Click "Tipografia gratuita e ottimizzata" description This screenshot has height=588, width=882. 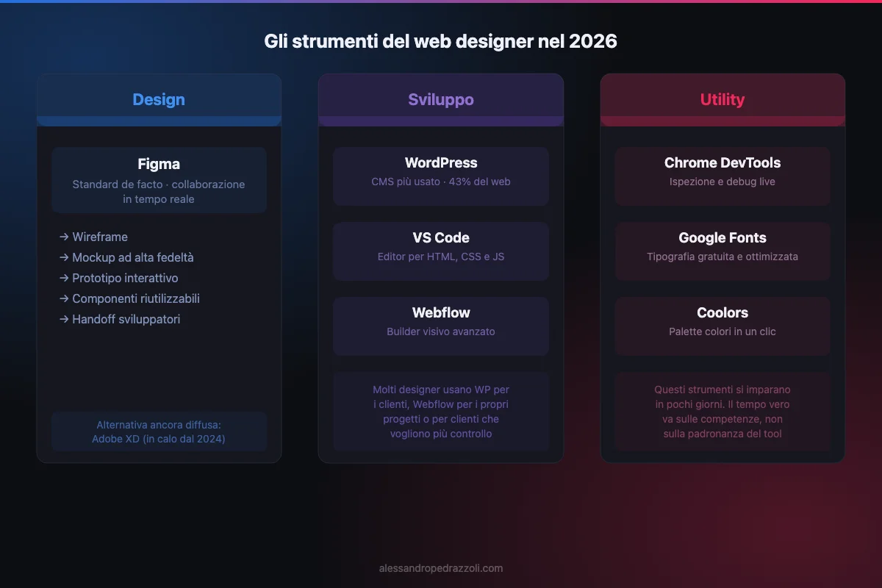[x=723, y=257]
